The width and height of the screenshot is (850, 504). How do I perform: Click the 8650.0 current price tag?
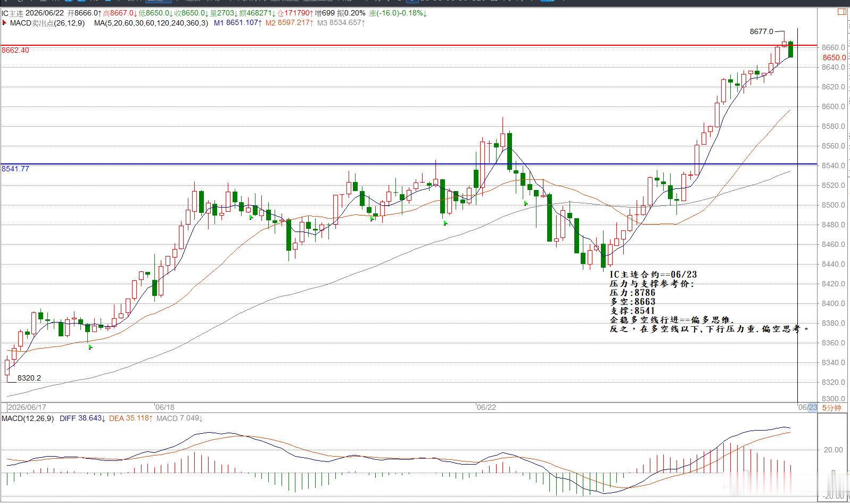[834, 57]
